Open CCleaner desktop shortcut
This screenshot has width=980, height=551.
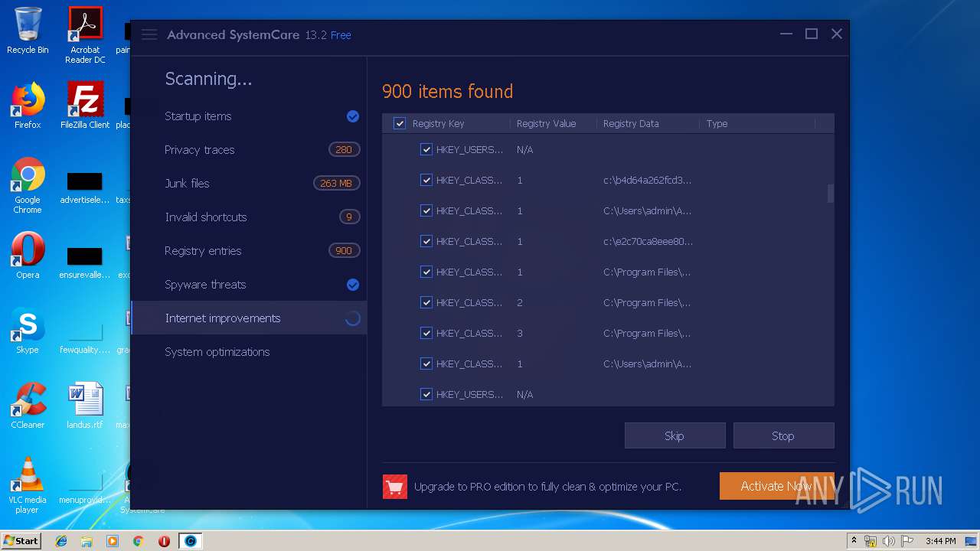point(28,406)
